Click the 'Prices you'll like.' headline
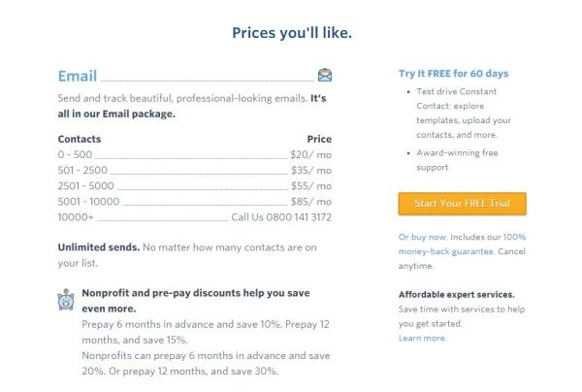 (x=292, y=33)
